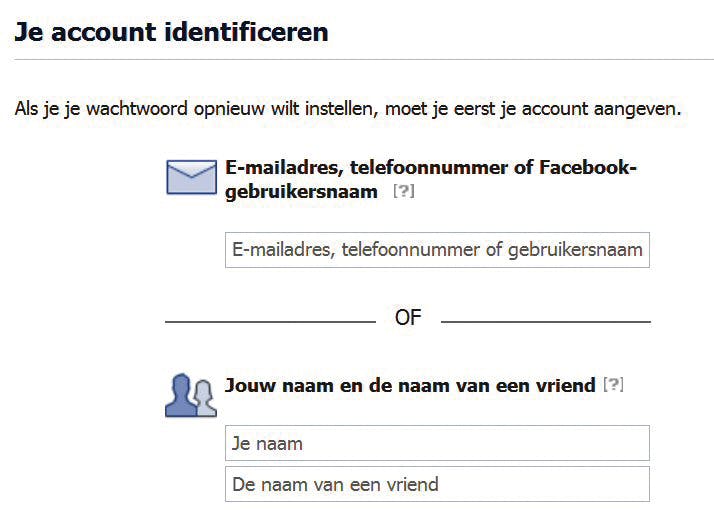Viewport: 714px width, 519px height.
Task: Open help [?] beside friend name label
Action: pyautogui.click(x=613, y=384)
